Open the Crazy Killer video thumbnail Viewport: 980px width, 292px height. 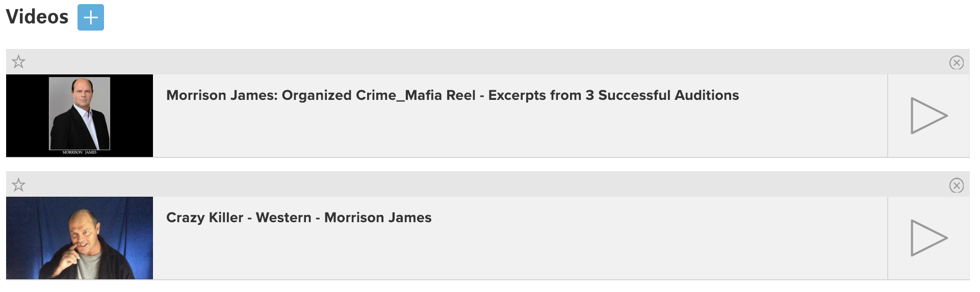(x=80, y=238)
